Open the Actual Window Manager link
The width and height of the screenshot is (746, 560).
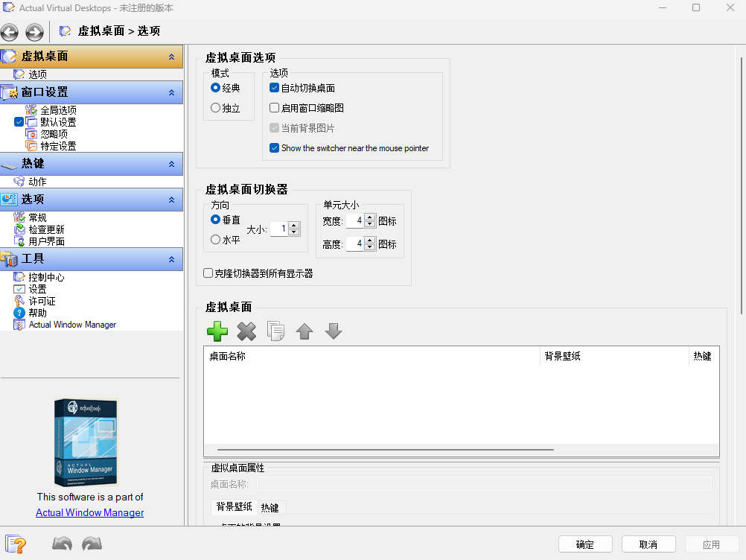pyautogui.click(x=90, y=512)
